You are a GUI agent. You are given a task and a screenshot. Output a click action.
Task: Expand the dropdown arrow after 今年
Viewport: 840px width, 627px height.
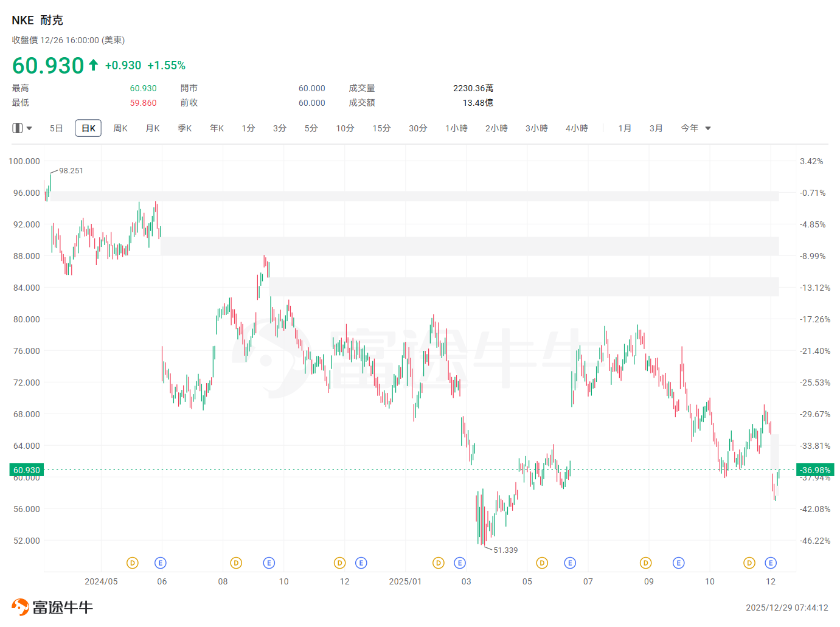point(708,128)
